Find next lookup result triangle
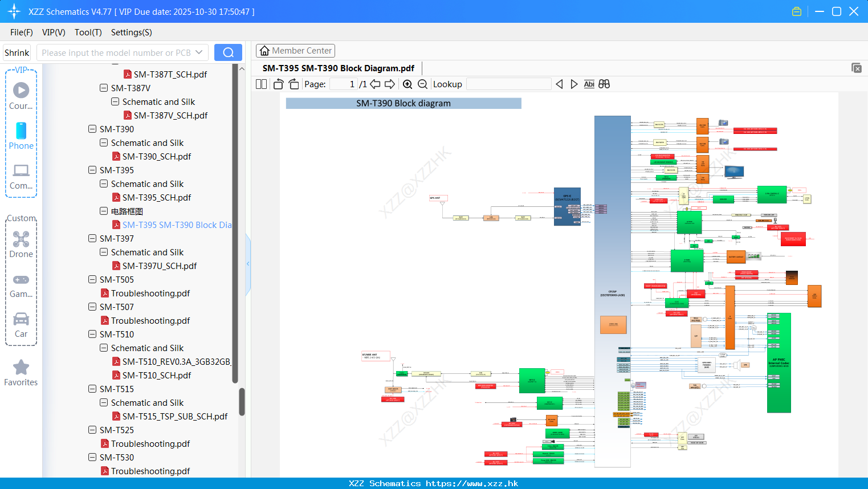 (x=574, y=84)
